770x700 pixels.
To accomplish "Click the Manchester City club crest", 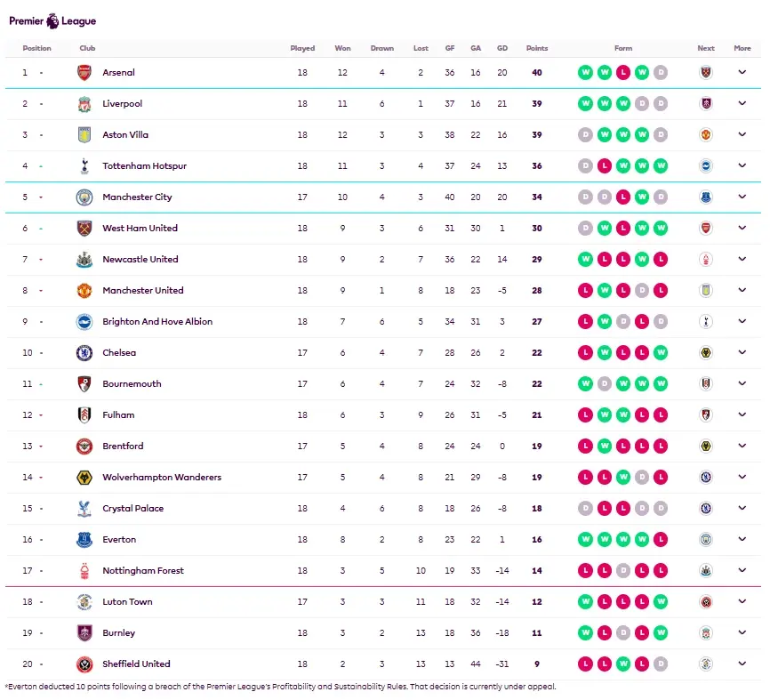I will [84, 197].
